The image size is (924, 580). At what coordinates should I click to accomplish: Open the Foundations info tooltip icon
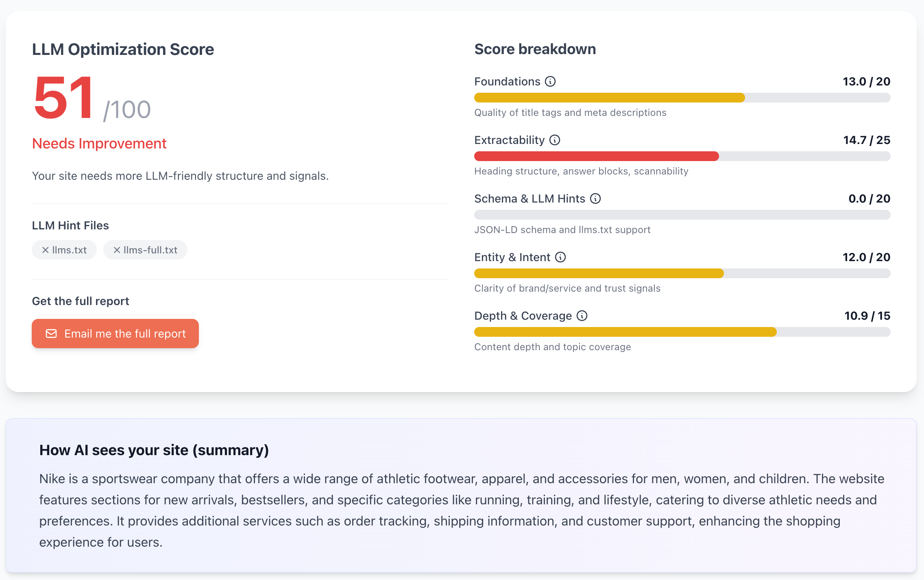(550, 81)
